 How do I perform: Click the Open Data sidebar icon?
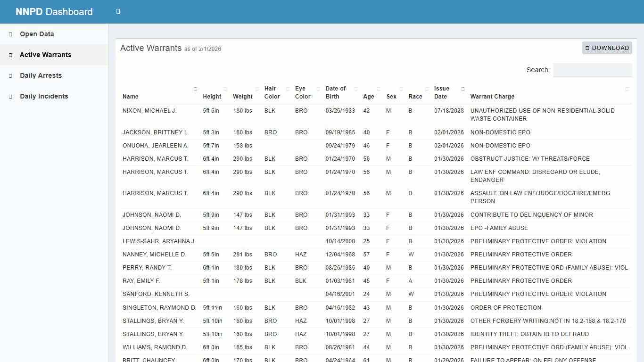pyautogui.click(x=10, y=34)
